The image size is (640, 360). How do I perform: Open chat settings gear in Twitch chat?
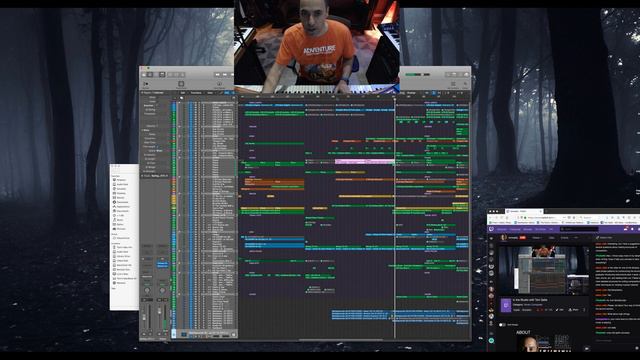(637, 348)
